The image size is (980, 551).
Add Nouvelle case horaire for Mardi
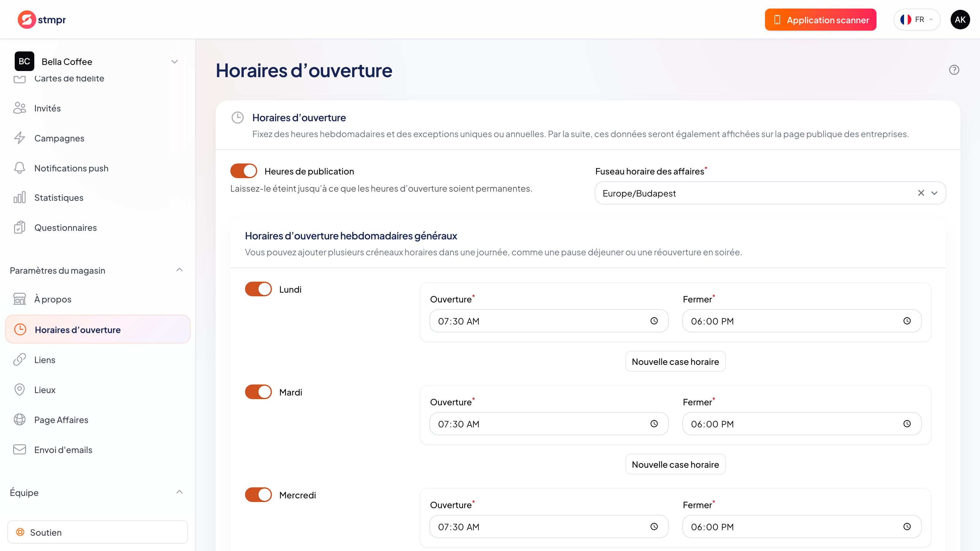click(675, 464)
